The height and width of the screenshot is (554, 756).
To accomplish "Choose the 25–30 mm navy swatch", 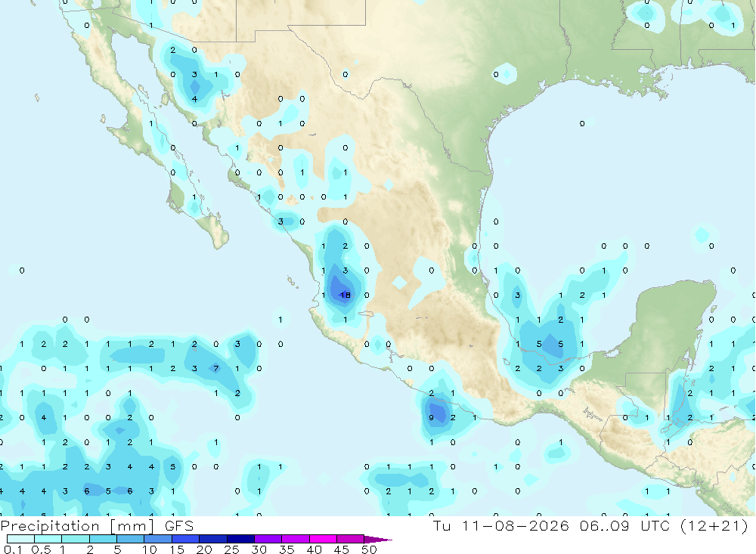I will (x=240, y=539).
